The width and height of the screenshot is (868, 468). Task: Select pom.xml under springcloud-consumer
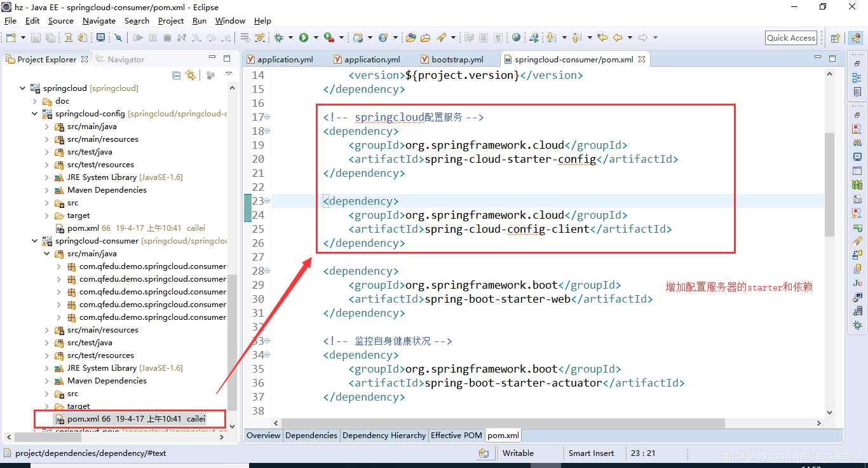pos(130,419)
